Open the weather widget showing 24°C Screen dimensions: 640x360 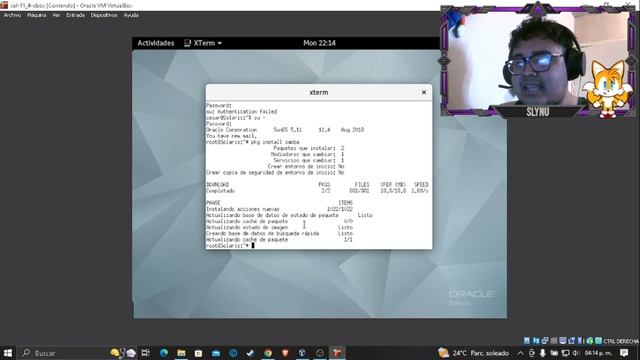pos(473,353)
